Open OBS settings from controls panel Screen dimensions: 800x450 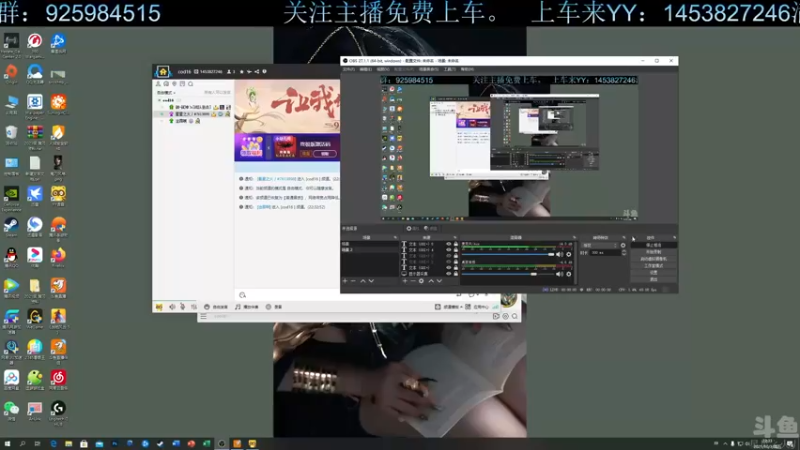tap(654, 272)
